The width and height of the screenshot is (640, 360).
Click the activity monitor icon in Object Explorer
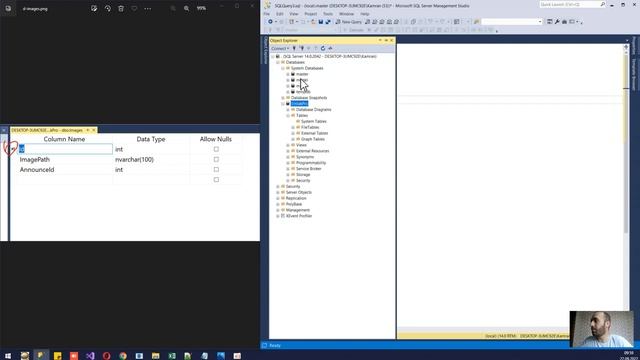coord(330,48)
